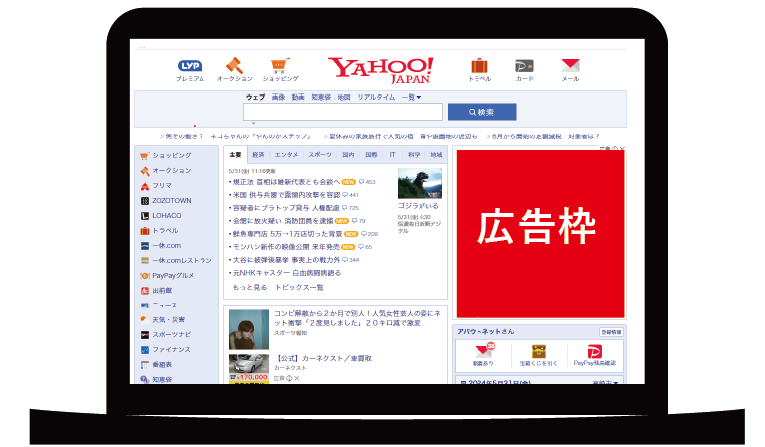Image resolution: width=765 pixels, height=447 pixels.
Task: Click the sidebar トラベル icon
Action: [x=144, y=231]
